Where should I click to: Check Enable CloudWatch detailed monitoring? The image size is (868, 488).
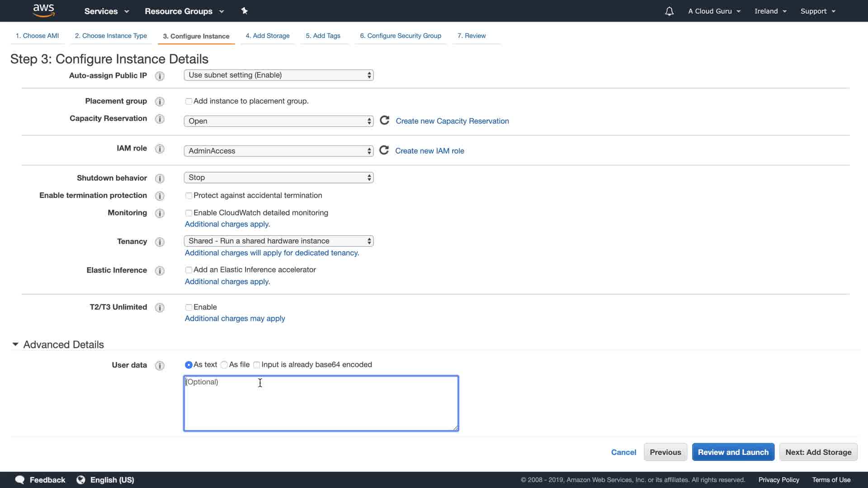[189, 213]
